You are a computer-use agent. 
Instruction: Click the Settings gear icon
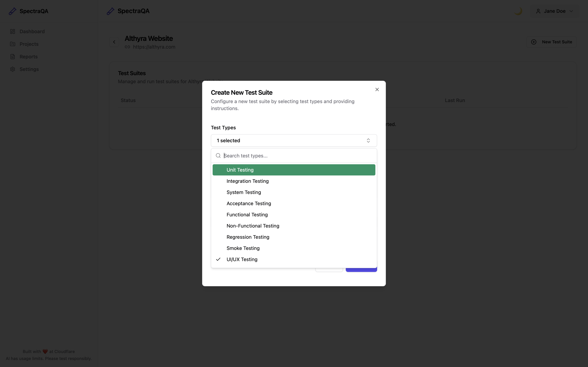tap(13, 69)
